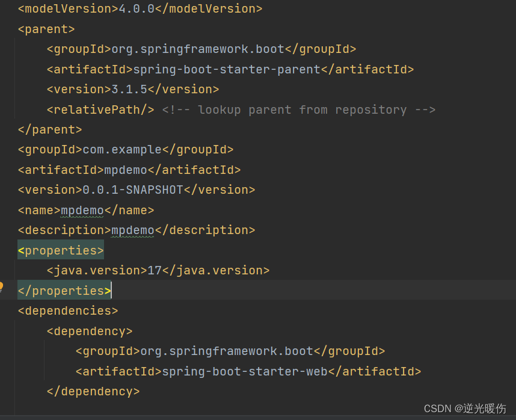The height and width of the screenshot is (420, 516).
Task: Click the dependencies opening tag
Action: click(67, 310)
